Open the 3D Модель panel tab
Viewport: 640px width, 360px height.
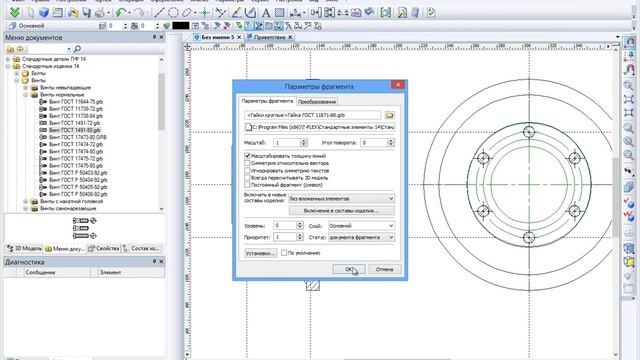tap(24, 248)
